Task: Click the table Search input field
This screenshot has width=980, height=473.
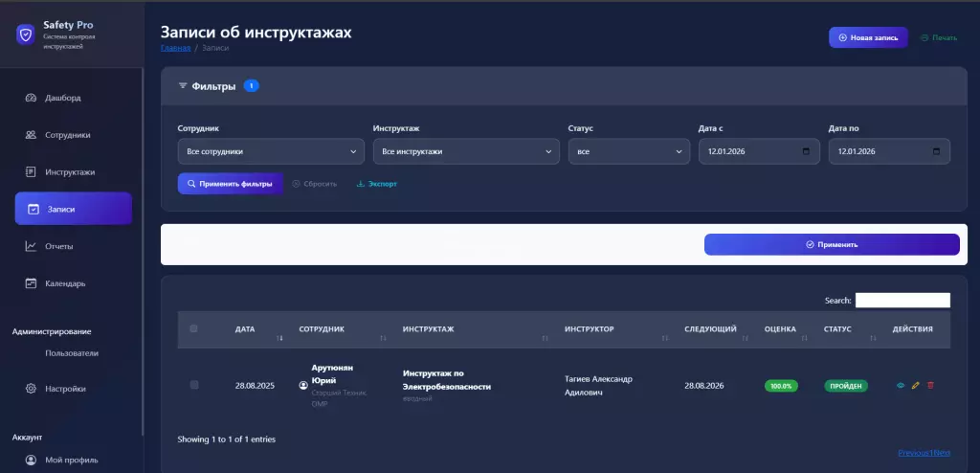Action: [x=902, y=301]
